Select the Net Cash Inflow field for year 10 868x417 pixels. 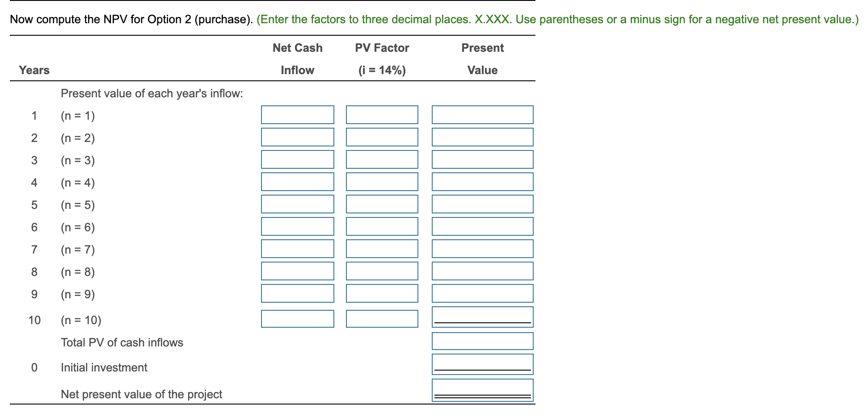point(297,319)
